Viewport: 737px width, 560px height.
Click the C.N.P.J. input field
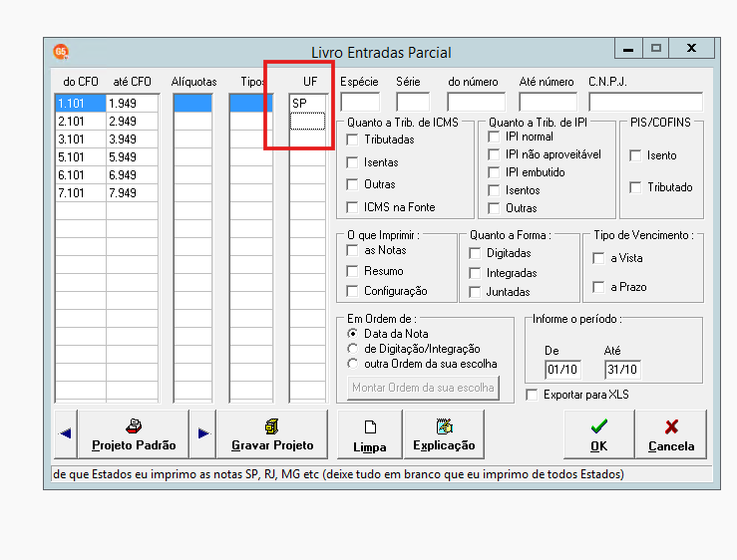click(x=646, y=102)
